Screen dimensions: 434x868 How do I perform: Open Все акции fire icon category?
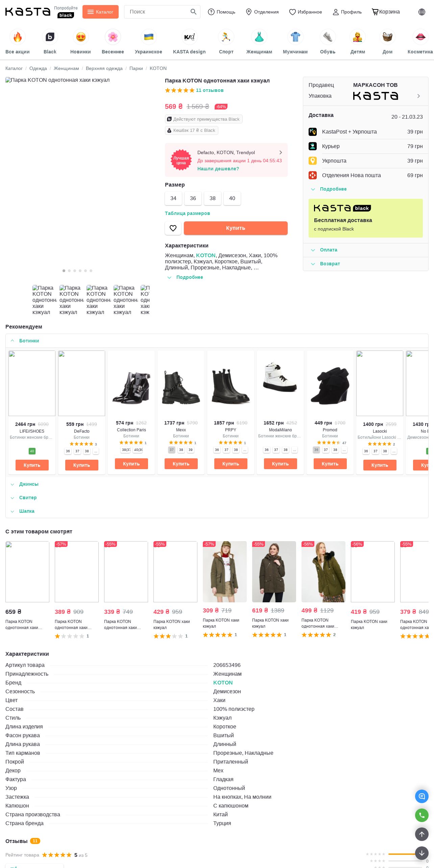click(18, 37)
